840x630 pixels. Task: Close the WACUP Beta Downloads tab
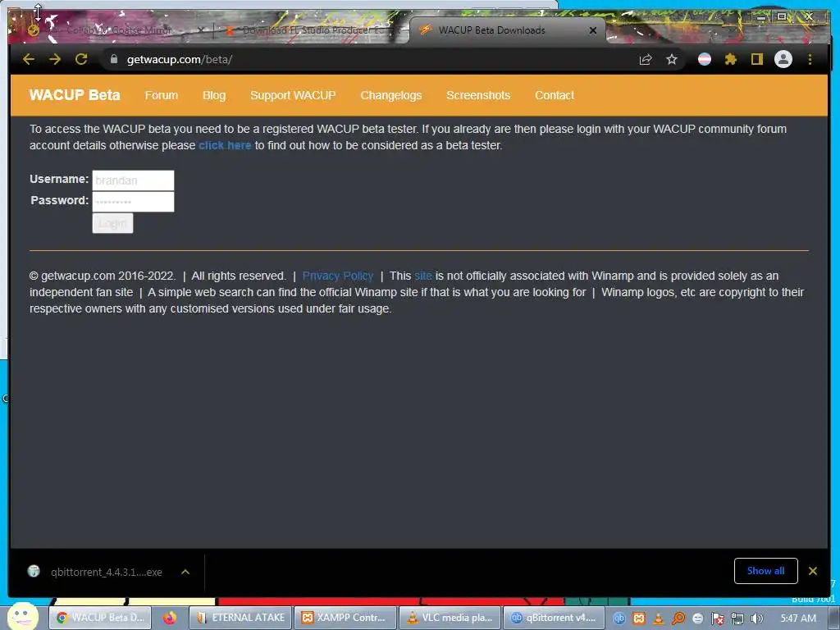(593, 30)
